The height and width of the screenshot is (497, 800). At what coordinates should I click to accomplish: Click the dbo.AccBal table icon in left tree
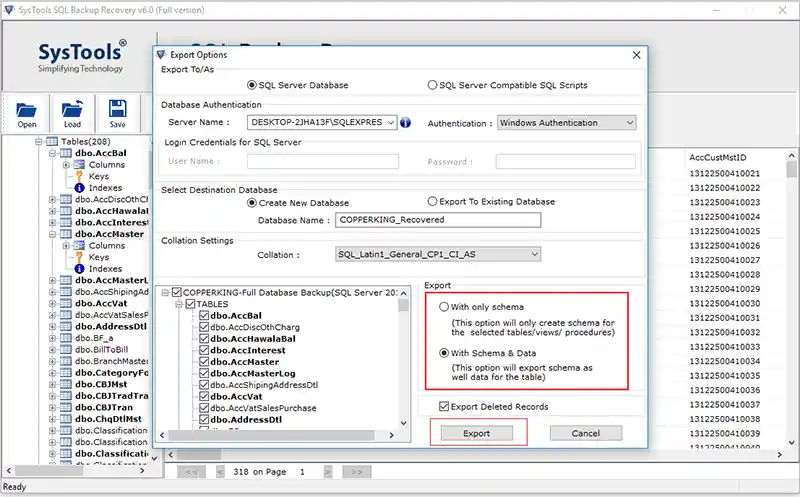click(66, 153)
